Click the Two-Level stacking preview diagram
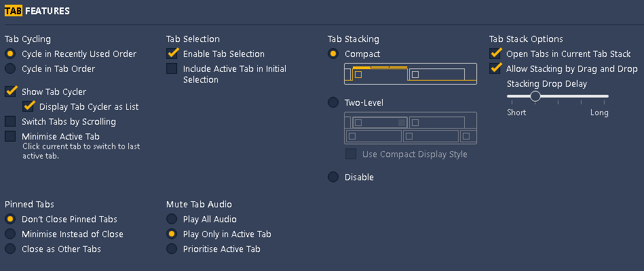Screen dimensions: 644x271 click(411, 128)
